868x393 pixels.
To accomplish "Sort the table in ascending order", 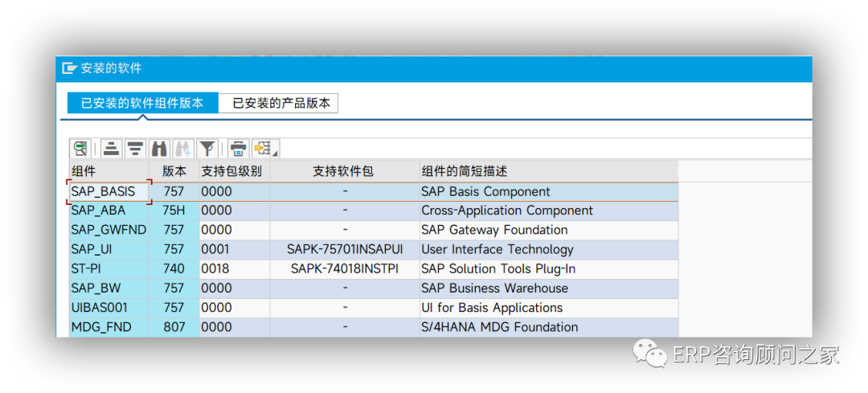I will (x=111, y=149).
